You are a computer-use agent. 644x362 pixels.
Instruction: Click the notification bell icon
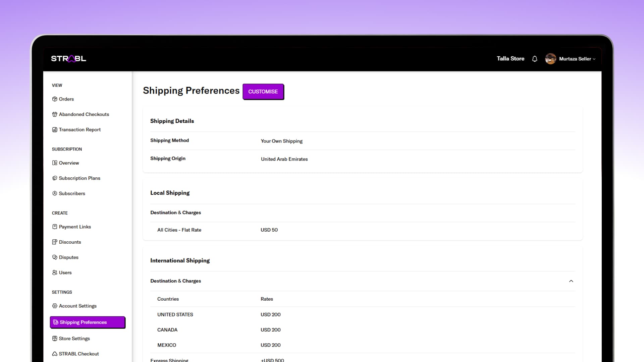(x=535, y=59)
